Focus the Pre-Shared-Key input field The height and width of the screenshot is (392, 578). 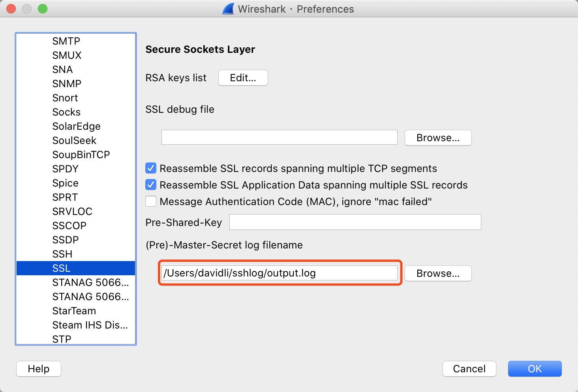coord(355,222)
